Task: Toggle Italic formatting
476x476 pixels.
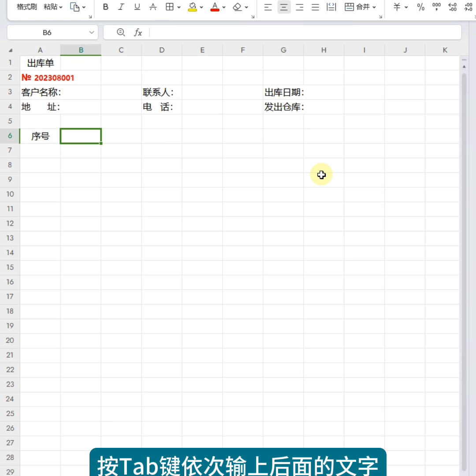Action: (121, 7)
